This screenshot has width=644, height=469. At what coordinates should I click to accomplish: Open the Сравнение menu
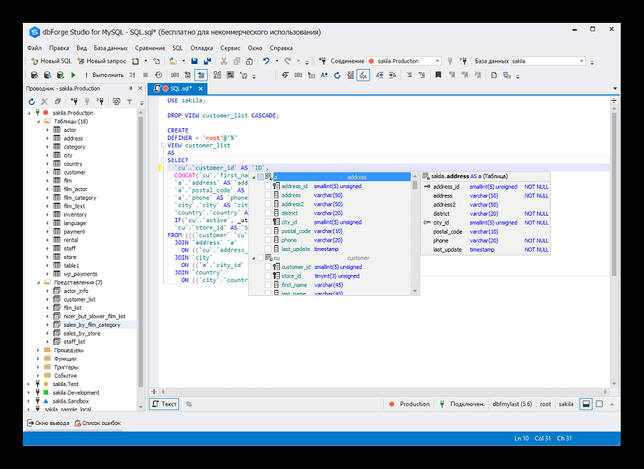pyautogui.click(x=150, y=48)
